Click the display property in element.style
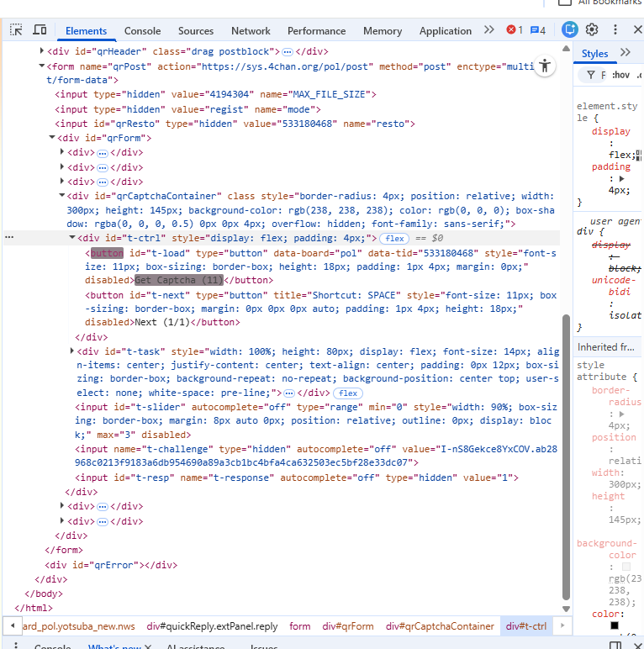 pyautogui.click(x=610, y=132)
